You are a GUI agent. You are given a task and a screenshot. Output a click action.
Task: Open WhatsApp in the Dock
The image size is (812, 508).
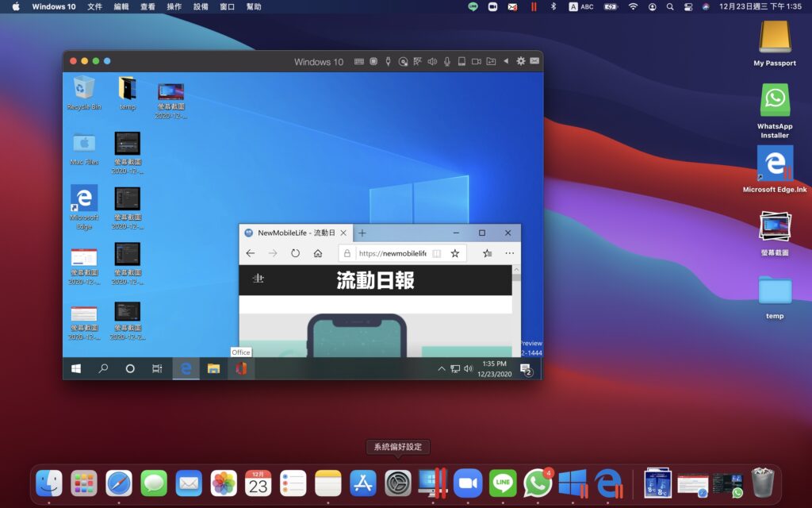tap(538, 483)
